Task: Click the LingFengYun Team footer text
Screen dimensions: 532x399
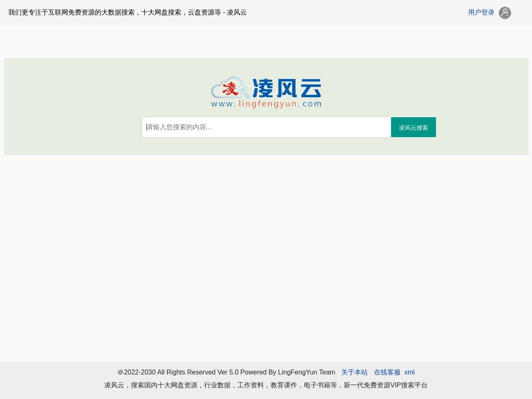Action: [306, 372]
